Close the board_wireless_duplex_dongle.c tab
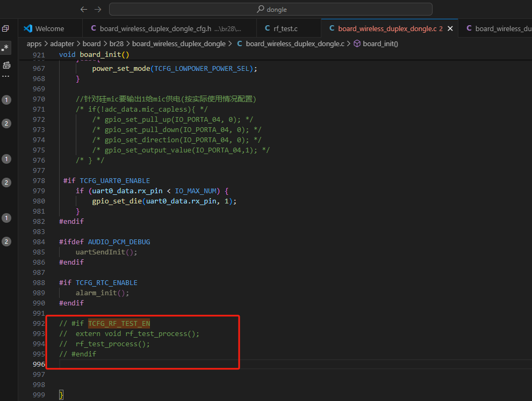The height and width of the screenshot is (401, 532). pos(450,28)
